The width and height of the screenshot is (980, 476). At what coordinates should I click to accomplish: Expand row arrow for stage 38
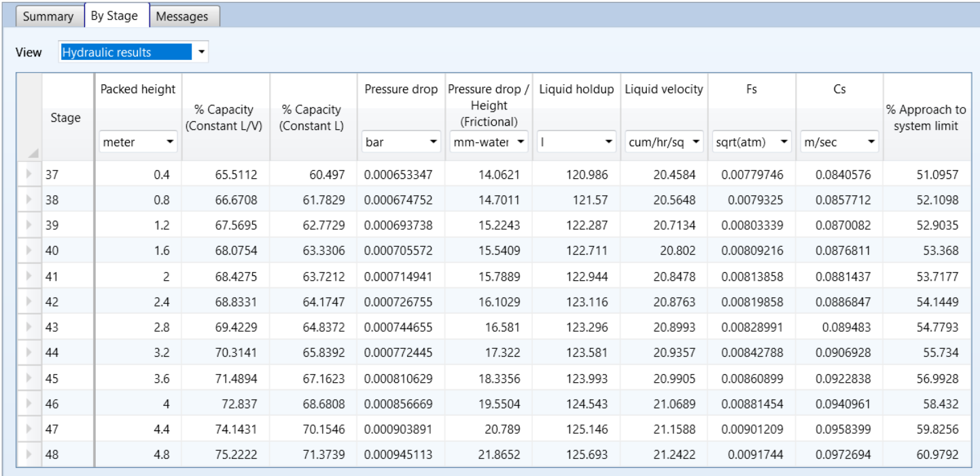click(x=29, y=200)
